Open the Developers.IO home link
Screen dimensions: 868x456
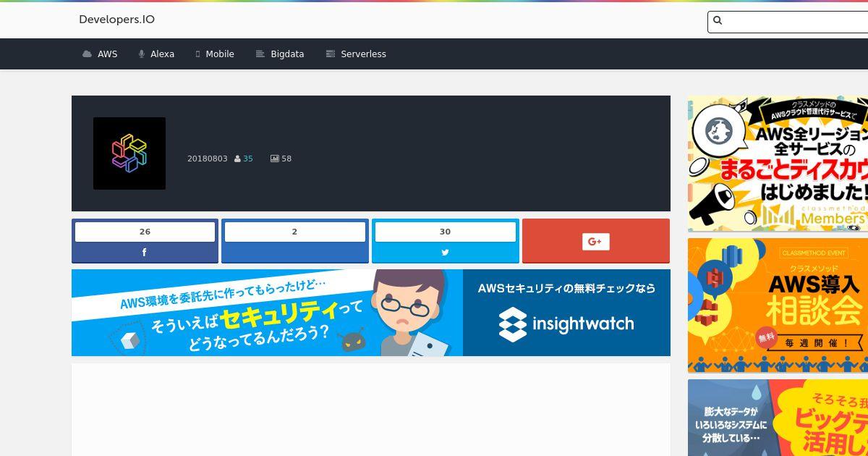pyautogui.click(x=116, y=20)
